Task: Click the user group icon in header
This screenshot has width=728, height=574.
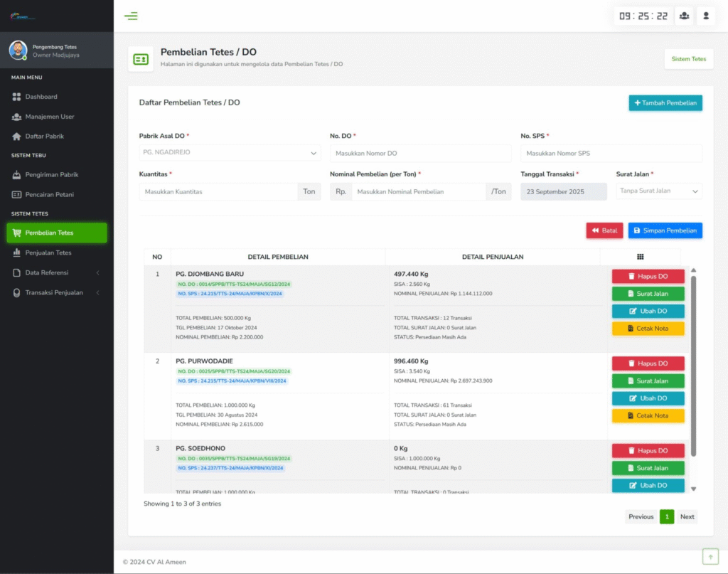Action: click(x=684, y=16)
